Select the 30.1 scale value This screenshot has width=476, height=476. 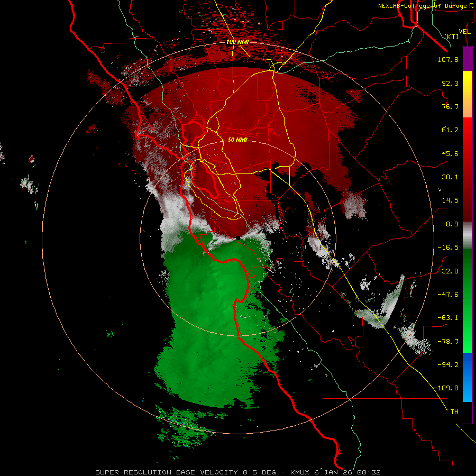pos(450,177)
